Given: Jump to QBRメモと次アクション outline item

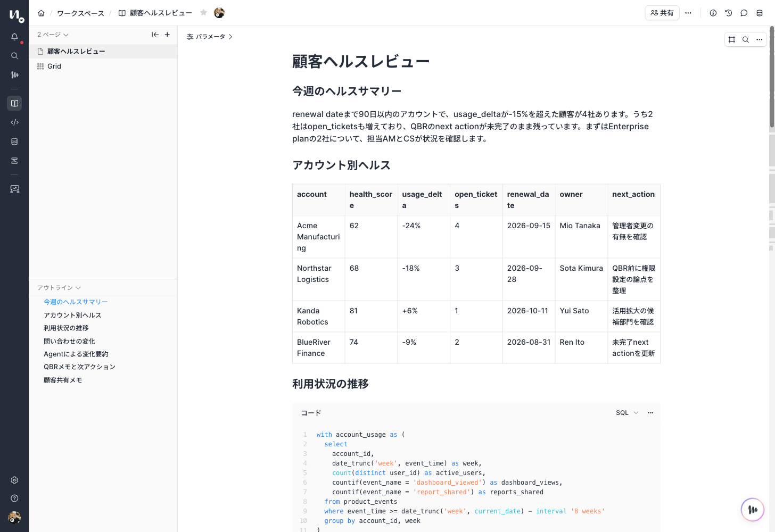Looking at the screenshot, I should [79, 367].
